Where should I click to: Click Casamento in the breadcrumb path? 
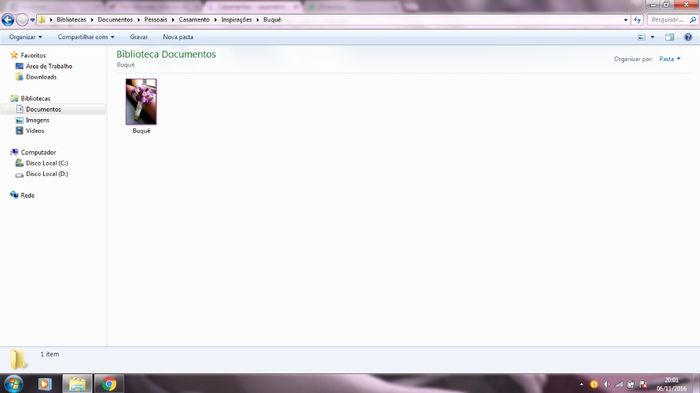coord(194,20)
